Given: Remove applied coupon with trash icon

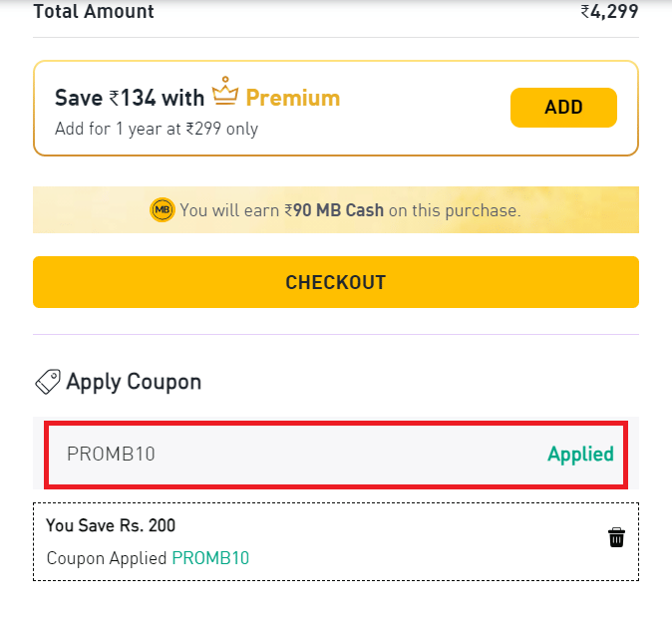Looking at the screenshot, I should click(616, 538).
